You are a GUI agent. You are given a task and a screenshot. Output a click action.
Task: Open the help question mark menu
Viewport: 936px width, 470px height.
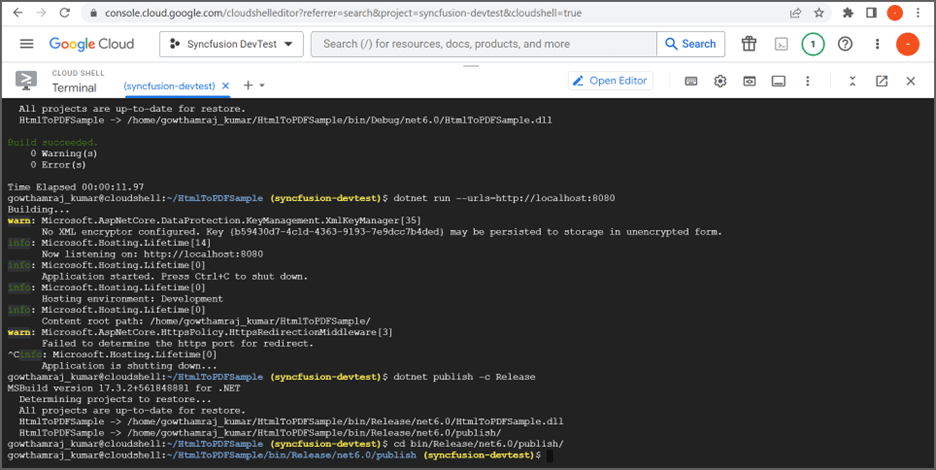tap(845, 44)
